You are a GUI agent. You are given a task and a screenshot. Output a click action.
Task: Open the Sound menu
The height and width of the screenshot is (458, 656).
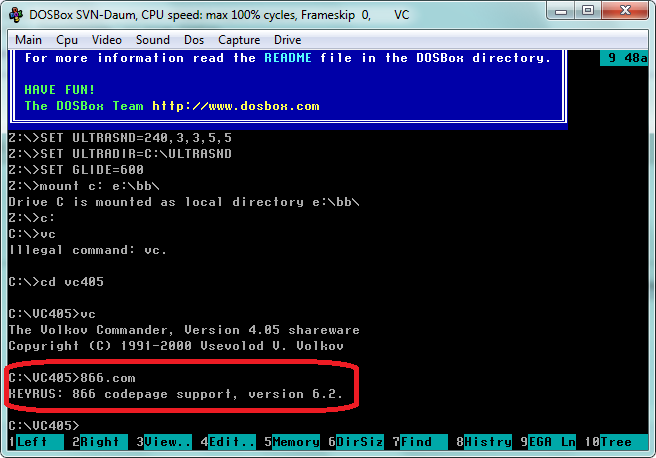click(x=153, y=40)
